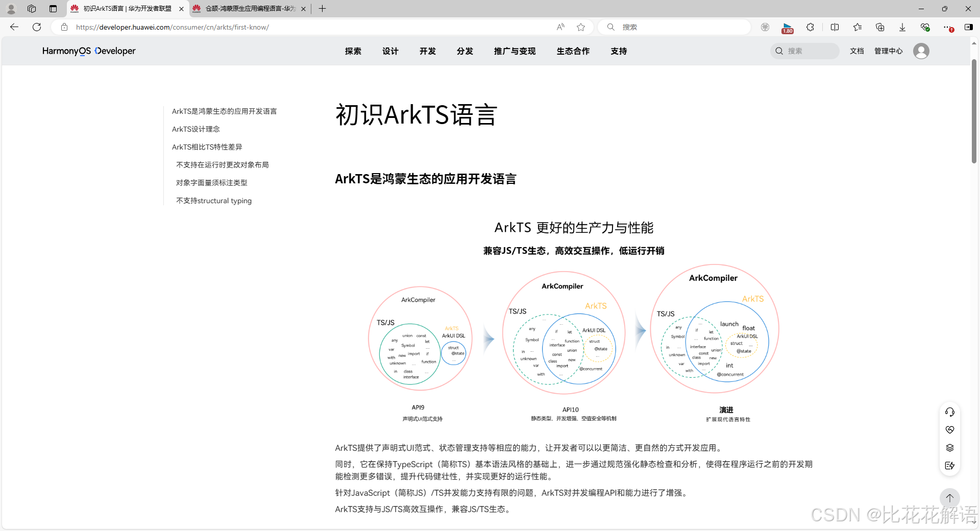Open tab actions menu icon

click(53, 9)
